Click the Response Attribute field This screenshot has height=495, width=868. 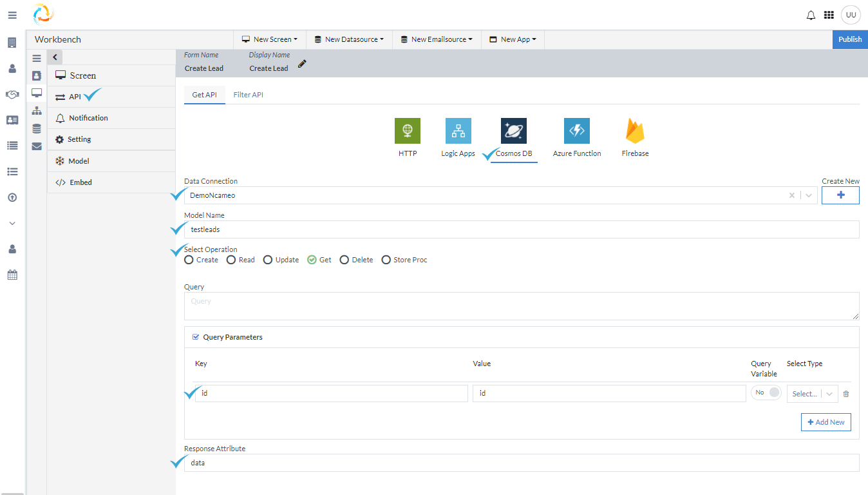coord(522,463)
